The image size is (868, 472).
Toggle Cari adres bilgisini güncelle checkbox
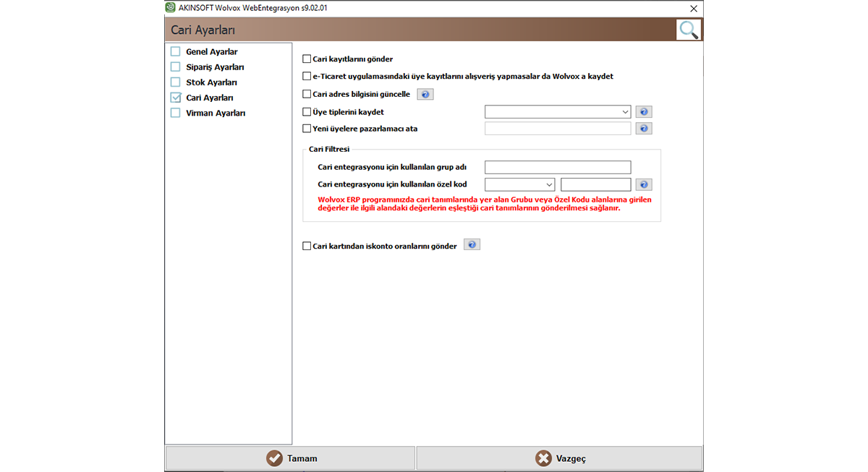click(x=307, y=94)
